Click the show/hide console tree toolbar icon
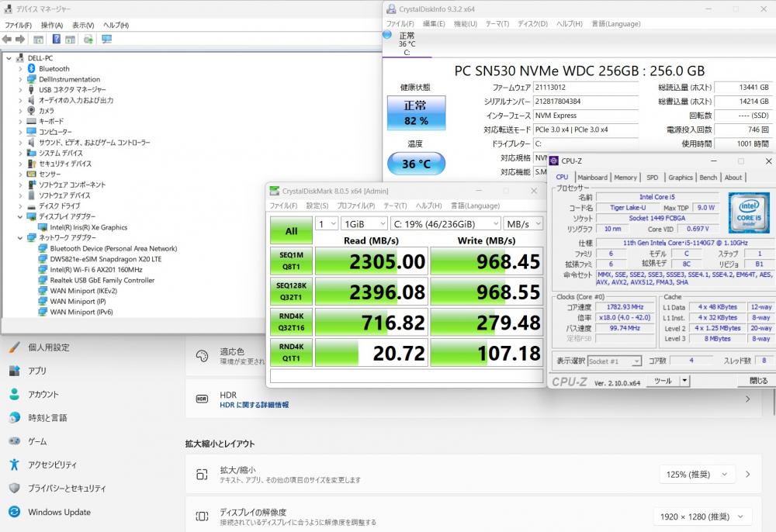This screenshot has height=532, width=776. tap(39, 40)
